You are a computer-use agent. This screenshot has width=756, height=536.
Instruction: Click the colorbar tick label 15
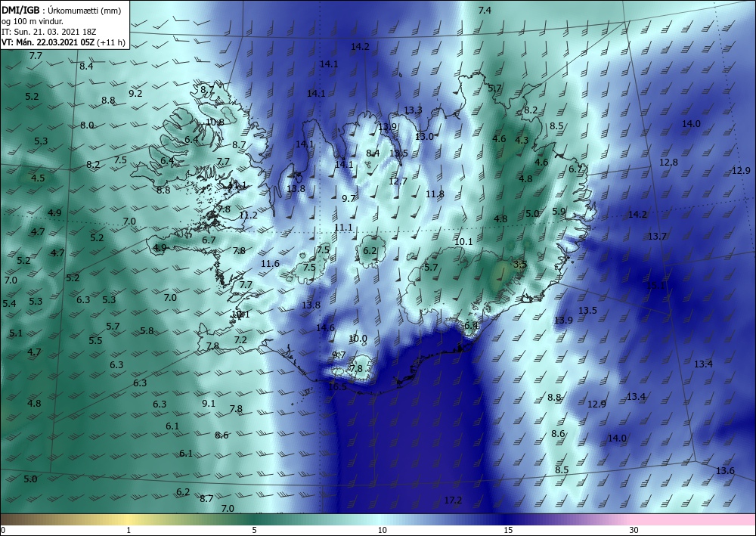(x=508, y=530)
